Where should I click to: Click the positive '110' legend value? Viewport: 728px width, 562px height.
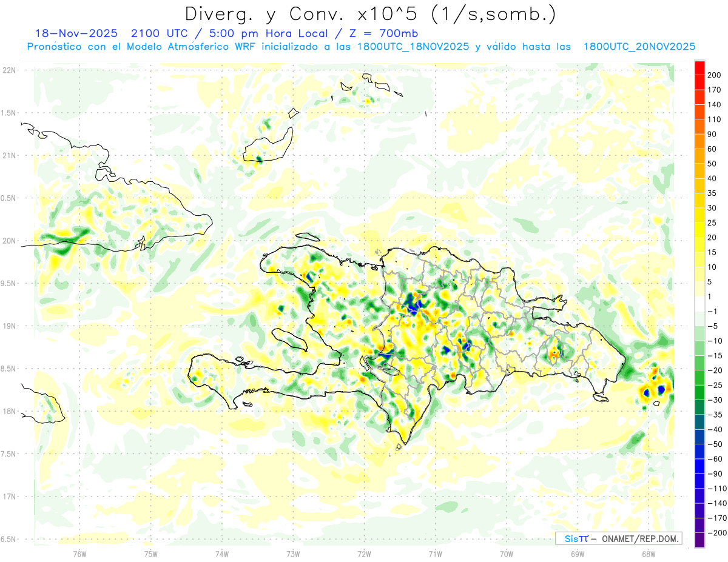click(x=714, y=119)
